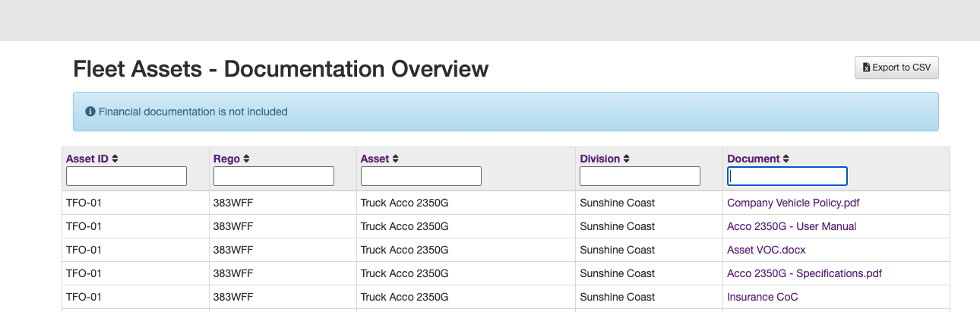The height and width of the screenshot is (312, 980).
Task: Click the Asset filter field
Action: 421,176
